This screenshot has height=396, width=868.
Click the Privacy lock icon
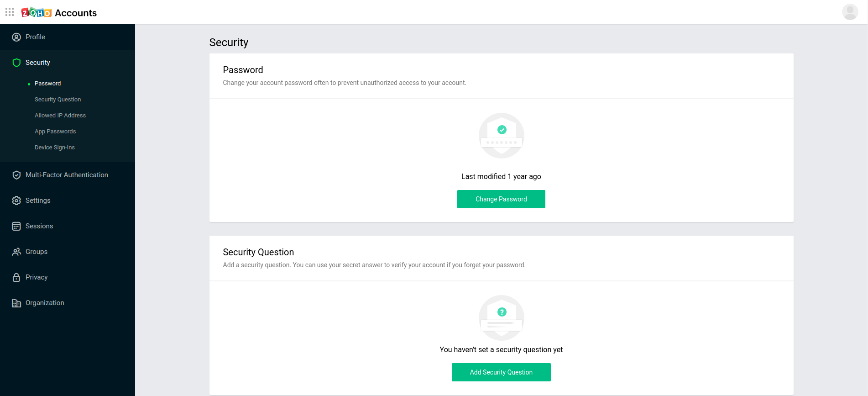point(16,277)
